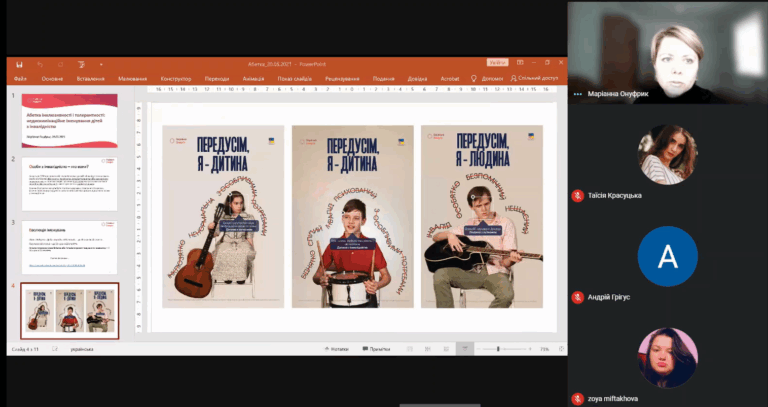Click the Undo arrow in quick access toolbar
The image size is (768, 407).
click(x=41, y=63)
